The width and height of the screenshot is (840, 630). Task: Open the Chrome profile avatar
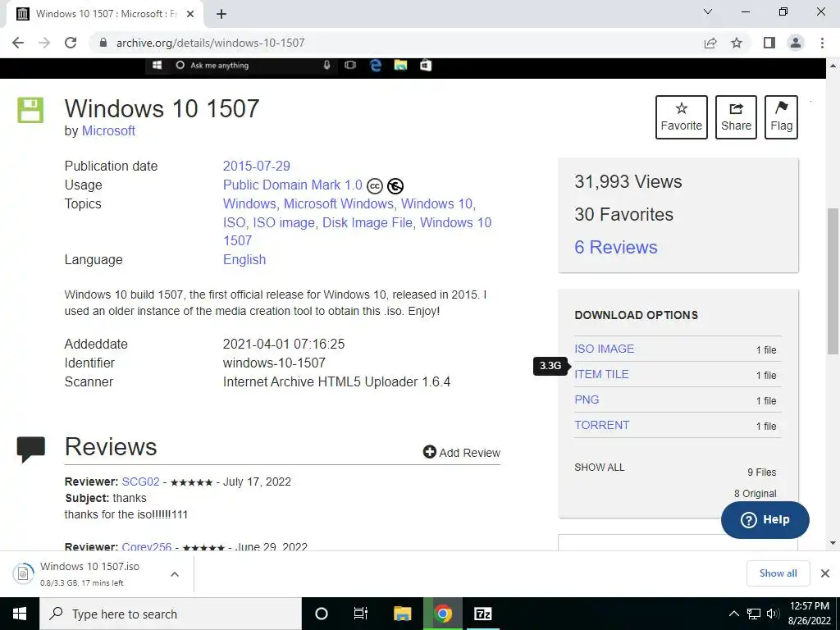tap(796, 43)
